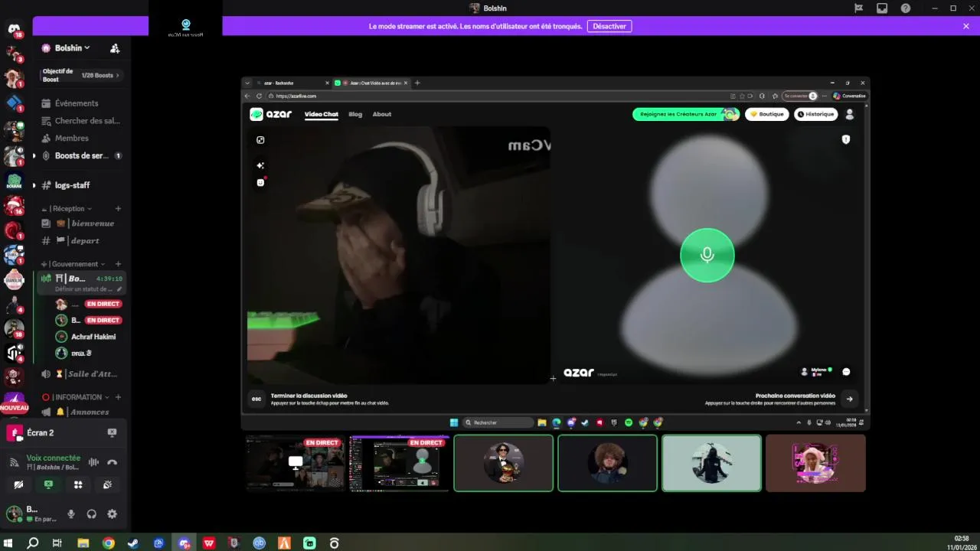
Task: Stop streaming Écran 2
Action: pyautogui.click(x=112, y=432)
